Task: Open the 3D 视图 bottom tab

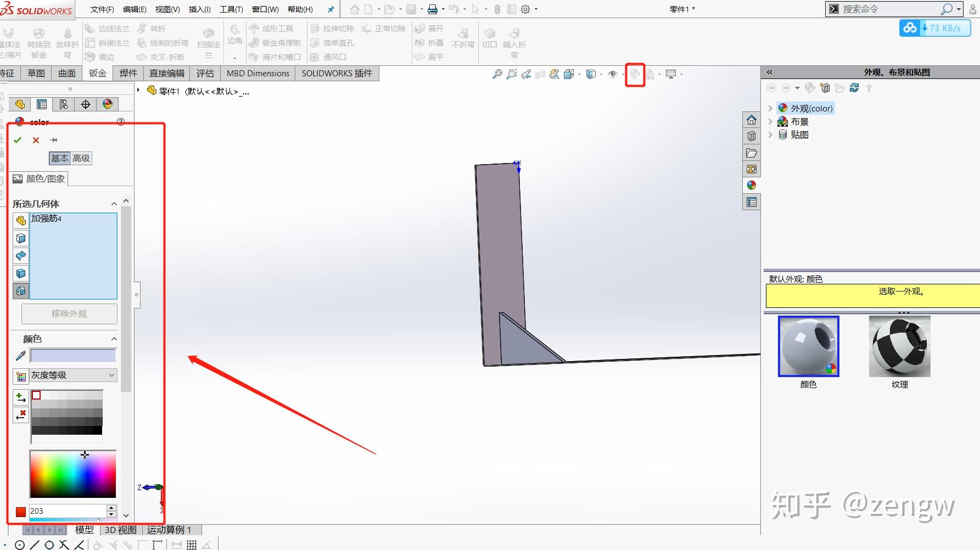Action: (x=121, y=530)
